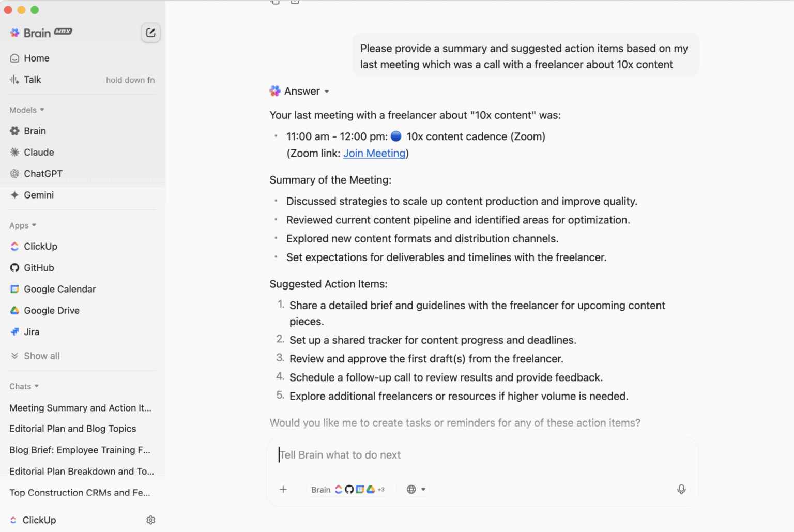Screen dimensions: 794x532
Task: Open Editorial Plan and Blog Topics chat
Action: tap(73, 429)
